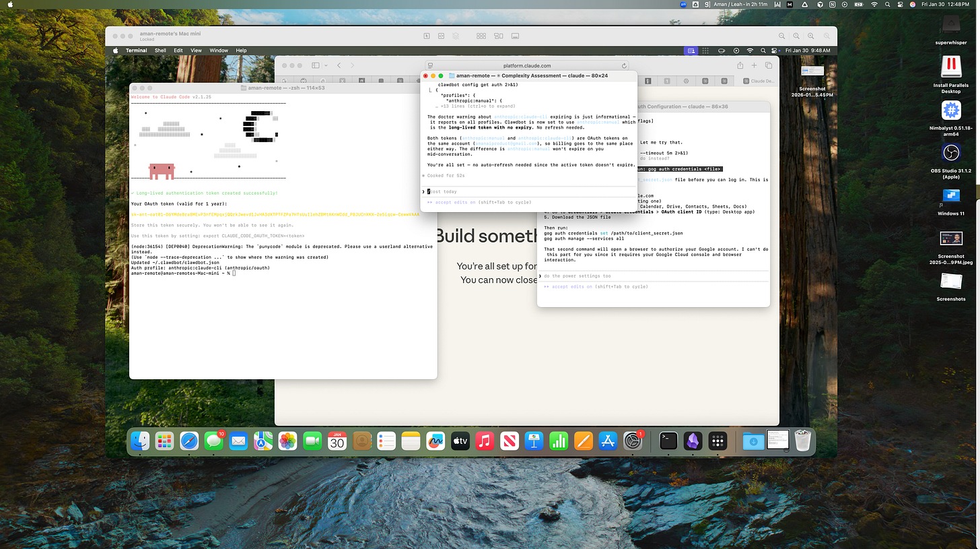Click Wi-Fi icon in the remote menu bar
The height and width of the screenshot is (549, 980).
750,51
